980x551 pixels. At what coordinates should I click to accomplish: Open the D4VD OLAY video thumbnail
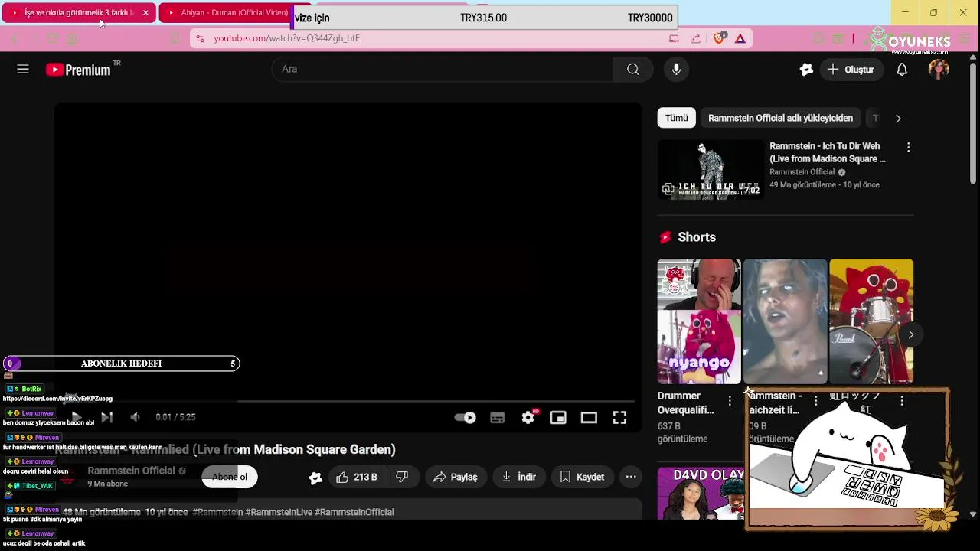pyautogui.click(x=701, y=493)
